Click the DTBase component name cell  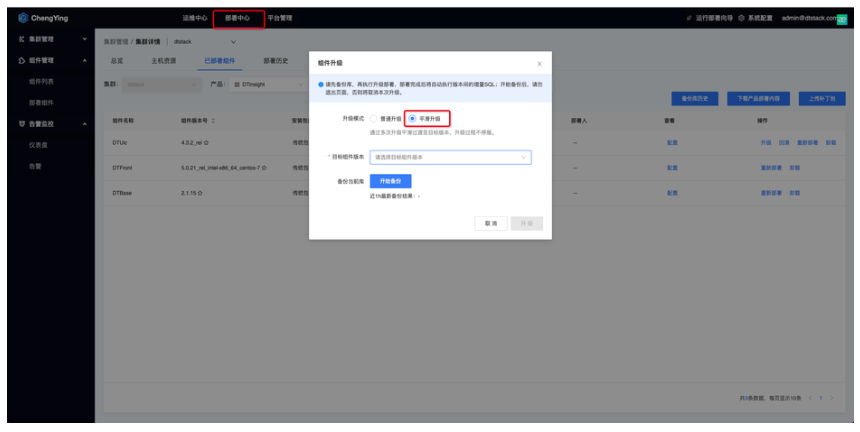point(122,193)
